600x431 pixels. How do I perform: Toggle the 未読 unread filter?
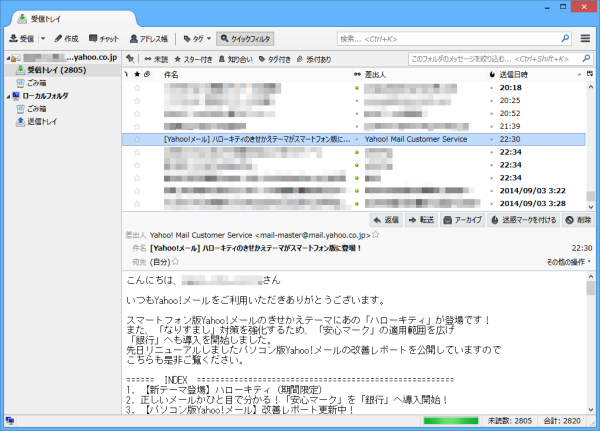pos(156,59)
